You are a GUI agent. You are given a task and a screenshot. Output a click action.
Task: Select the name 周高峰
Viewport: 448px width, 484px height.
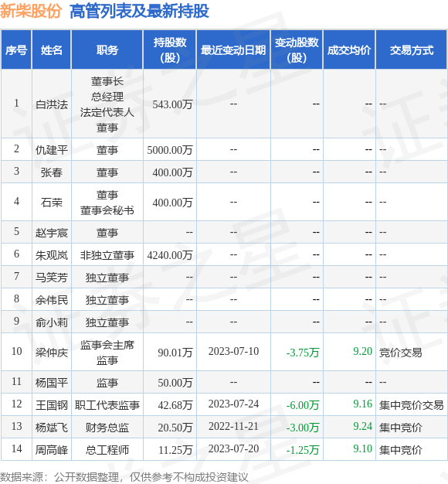[52, 450]
